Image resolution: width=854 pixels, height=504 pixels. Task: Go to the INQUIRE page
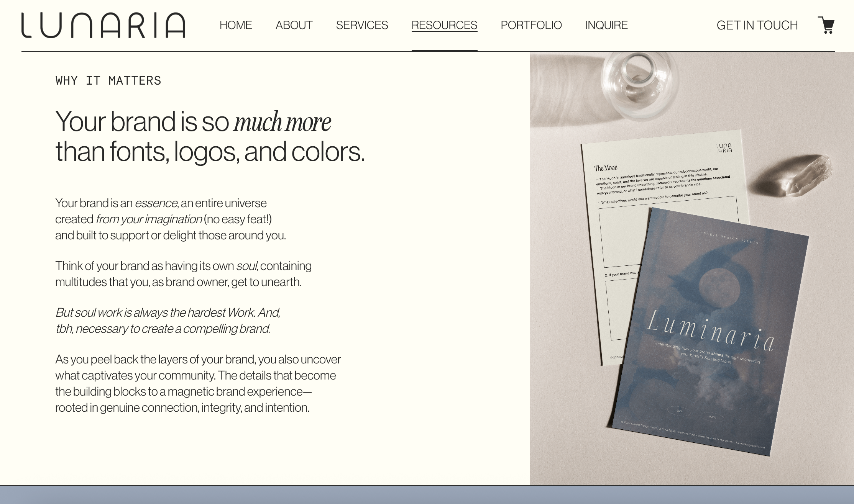pos(606,25)
